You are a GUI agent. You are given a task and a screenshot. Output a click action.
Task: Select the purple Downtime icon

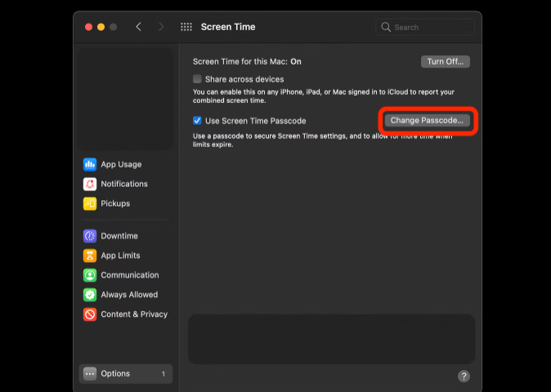90,236
